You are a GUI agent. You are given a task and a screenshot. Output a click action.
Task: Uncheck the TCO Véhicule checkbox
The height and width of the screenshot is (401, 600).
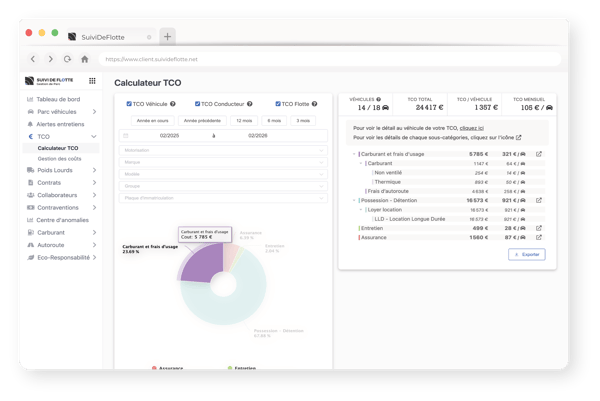click(129, 104)
